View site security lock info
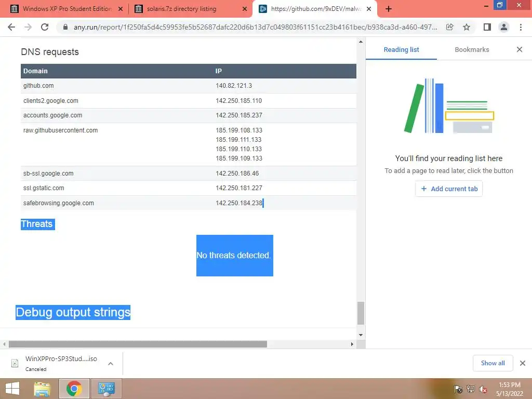The image size is (532, 399). point(65,27)
